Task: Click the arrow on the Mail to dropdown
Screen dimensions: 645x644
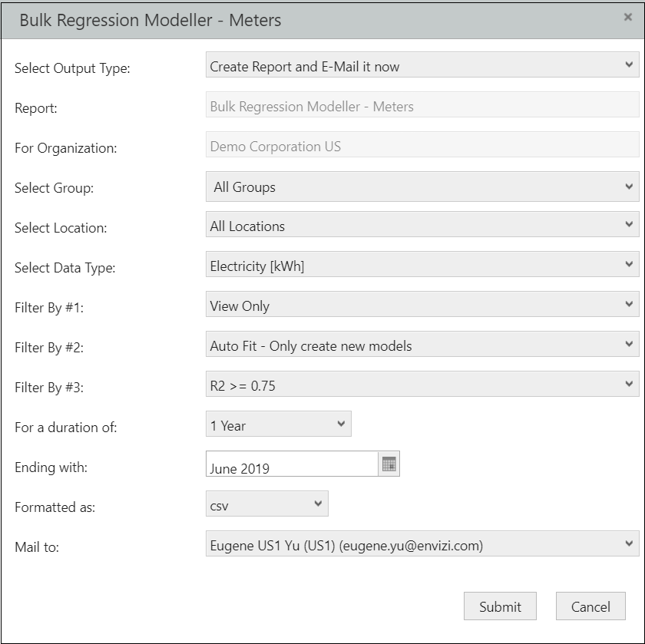Action: coord(629,543)
